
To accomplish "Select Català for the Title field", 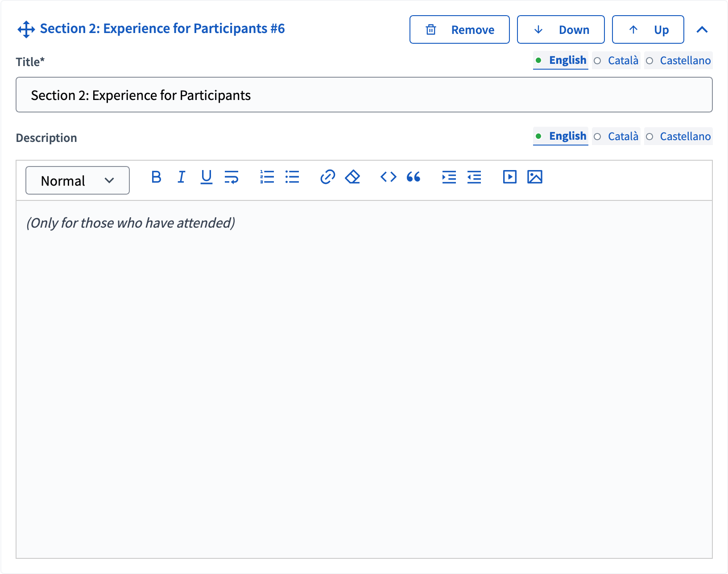I will coord(622,60).
